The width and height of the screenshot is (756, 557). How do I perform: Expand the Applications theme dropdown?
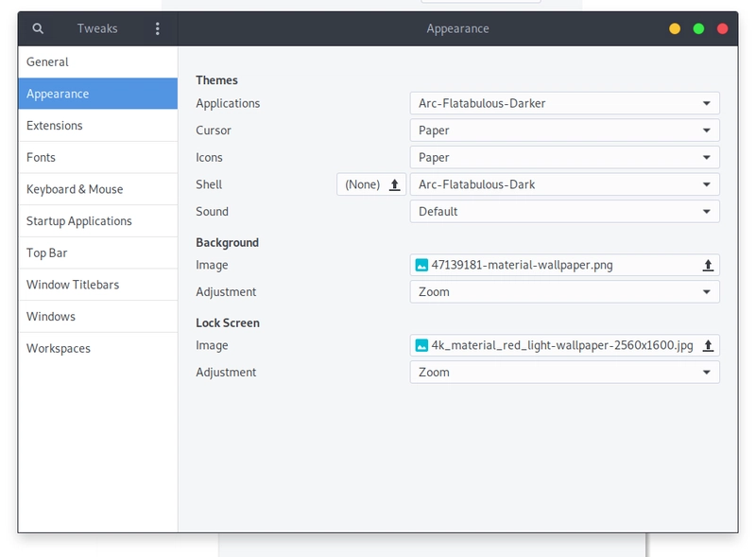(564, 103)
